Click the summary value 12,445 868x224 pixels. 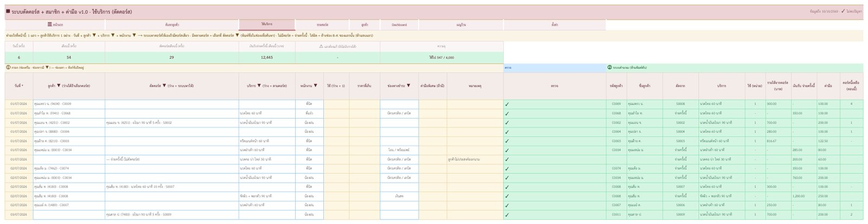click(x=267, y=57)
